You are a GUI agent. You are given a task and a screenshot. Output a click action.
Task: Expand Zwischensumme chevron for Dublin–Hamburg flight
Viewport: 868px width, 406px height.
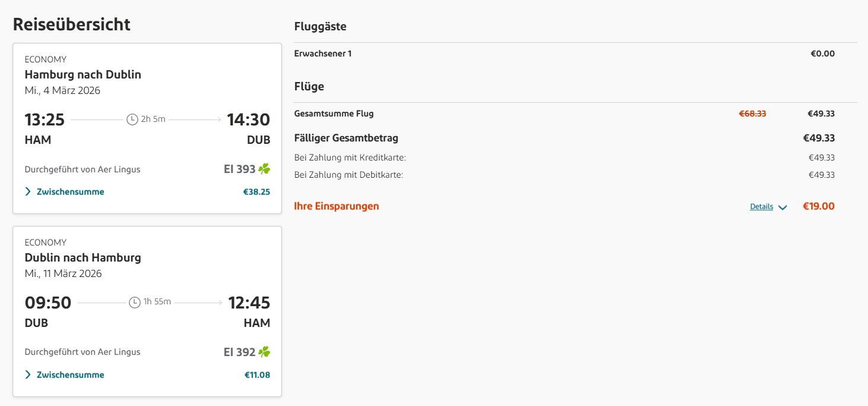coord(28,375)
